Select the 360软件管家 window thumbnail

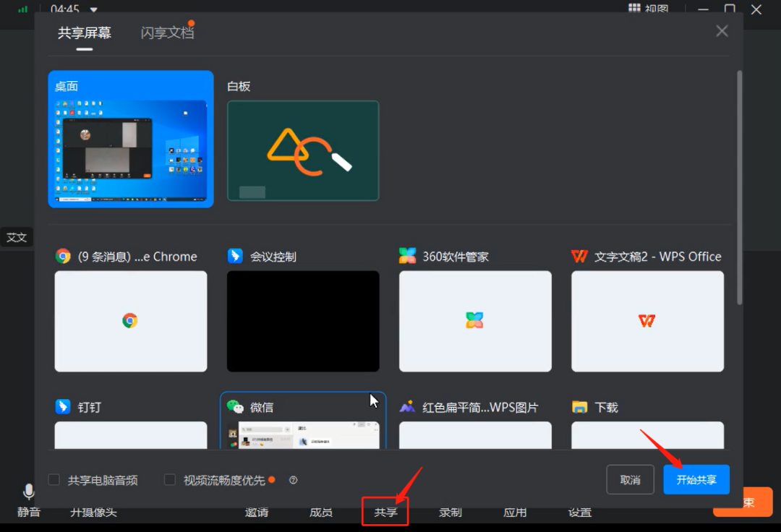click(475, 321)
